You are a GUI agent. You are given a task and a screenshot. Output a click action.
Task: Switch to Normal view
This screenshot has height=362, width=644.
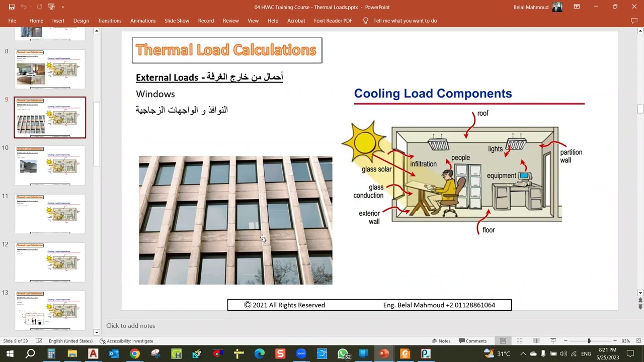tap(503, 341)
